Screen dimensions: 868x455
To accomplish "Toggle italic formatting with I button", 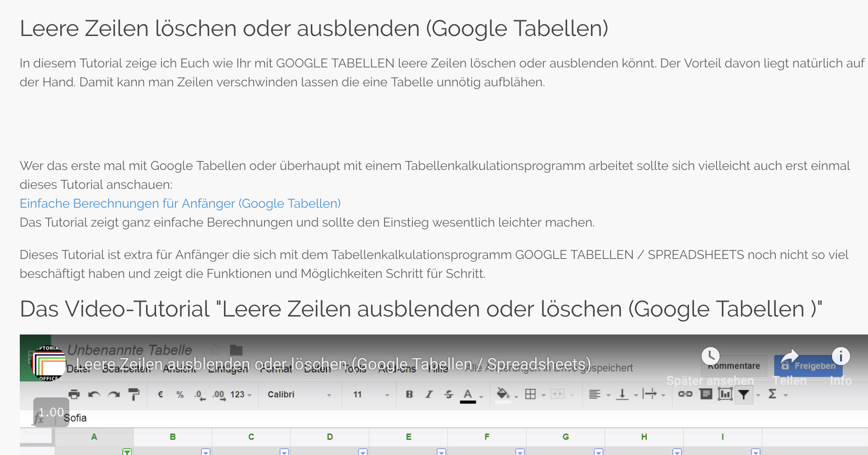I will (429, 394).
